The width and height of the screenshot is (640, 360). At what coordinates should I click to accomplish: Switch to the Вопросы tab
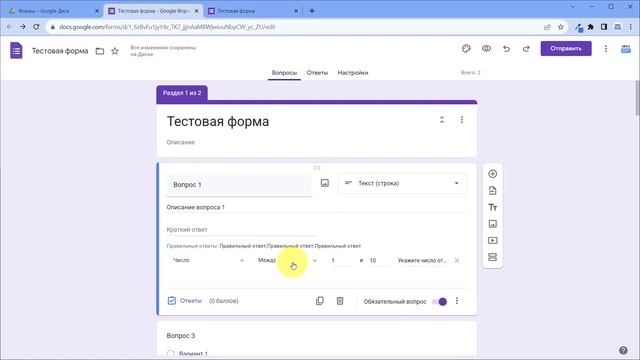pos(284,73)
